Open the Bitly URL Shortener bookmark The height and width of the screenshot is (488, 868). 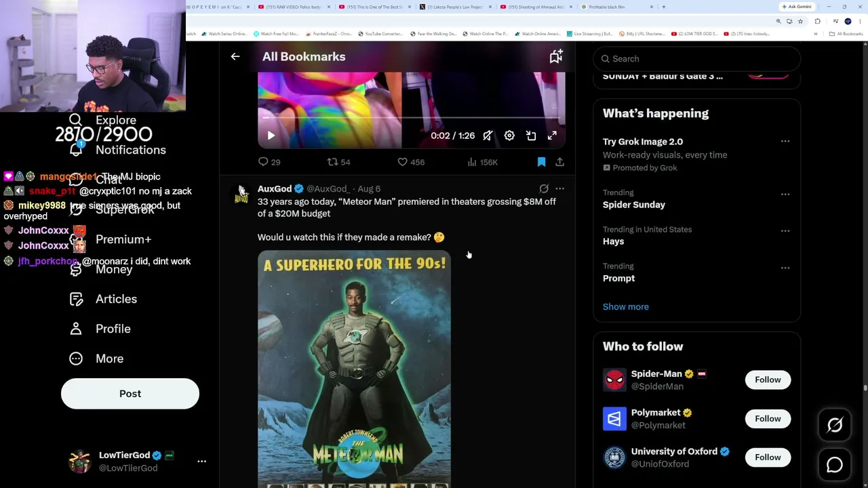(x=641, y=34)
